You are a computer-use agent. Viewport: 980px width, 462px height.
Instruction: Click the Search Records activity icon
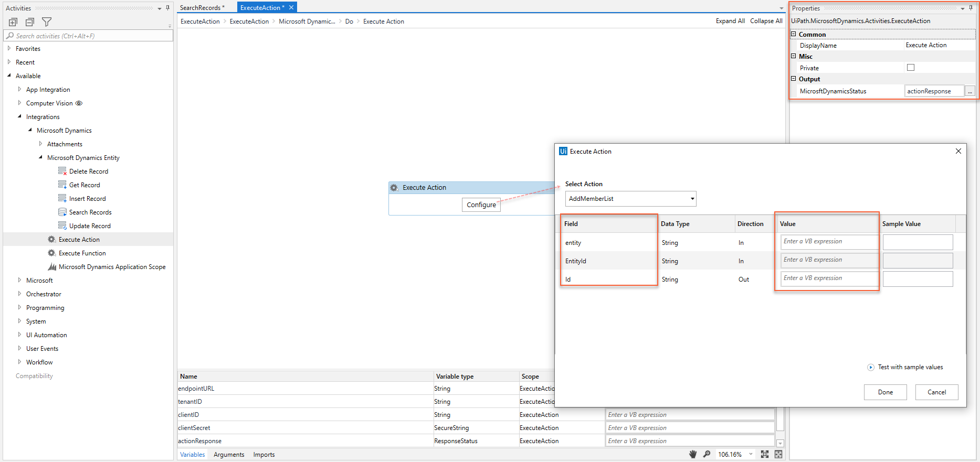click(62, 212)
